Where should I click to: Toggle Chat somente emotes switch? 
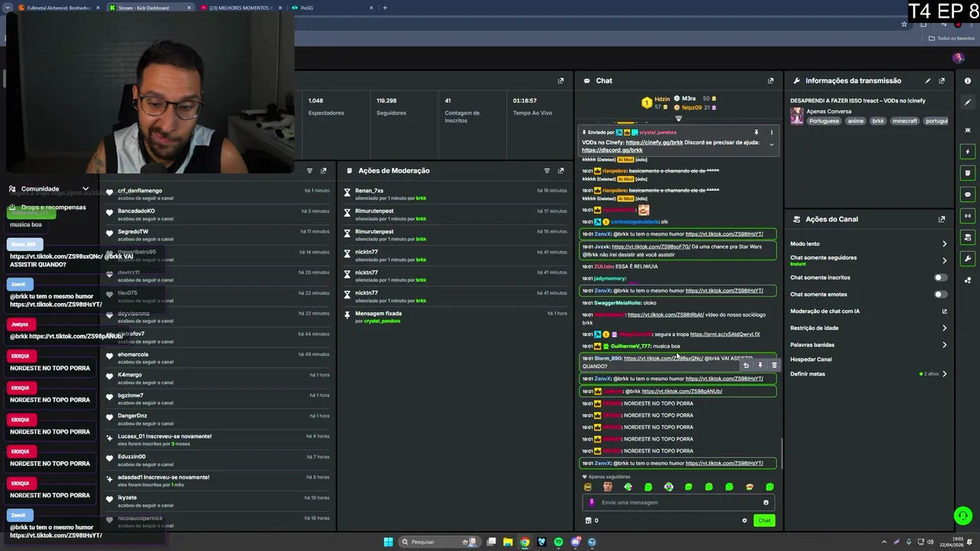pyautogui.click(x=940, y=295)
